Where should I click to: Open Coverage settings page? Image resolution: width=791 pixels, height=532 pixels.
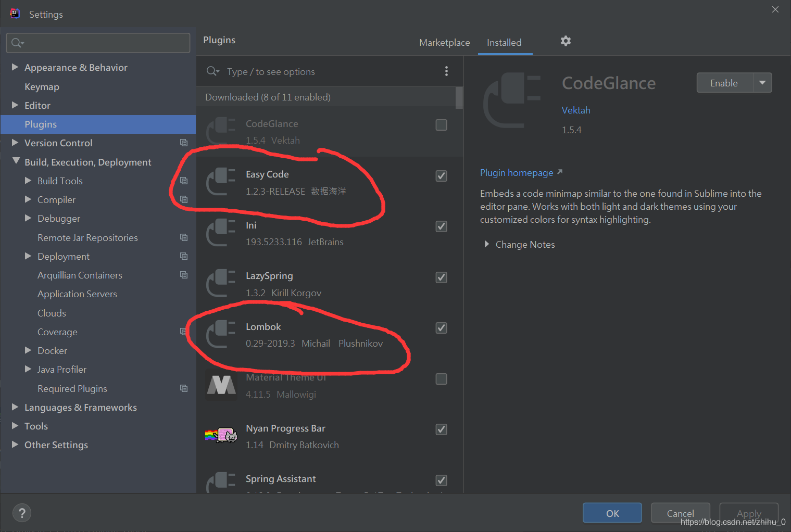(x=57, y=332)
